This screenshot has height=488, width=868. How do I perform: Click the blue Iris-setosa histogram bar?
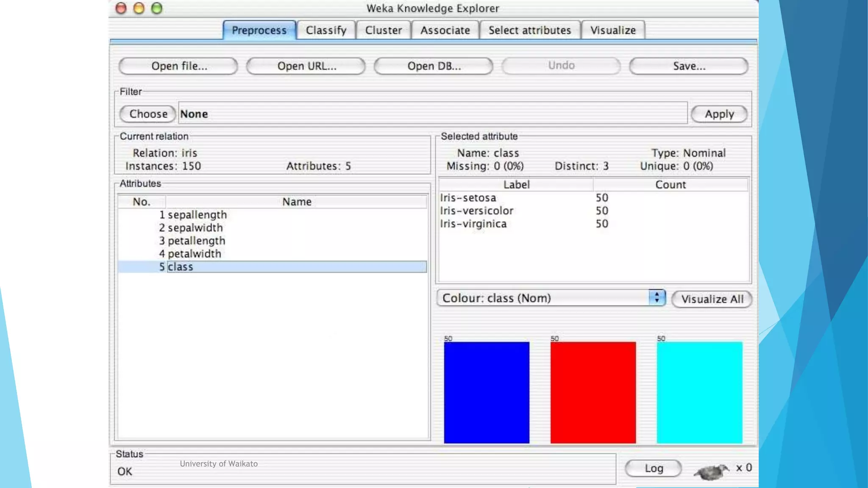487,392
